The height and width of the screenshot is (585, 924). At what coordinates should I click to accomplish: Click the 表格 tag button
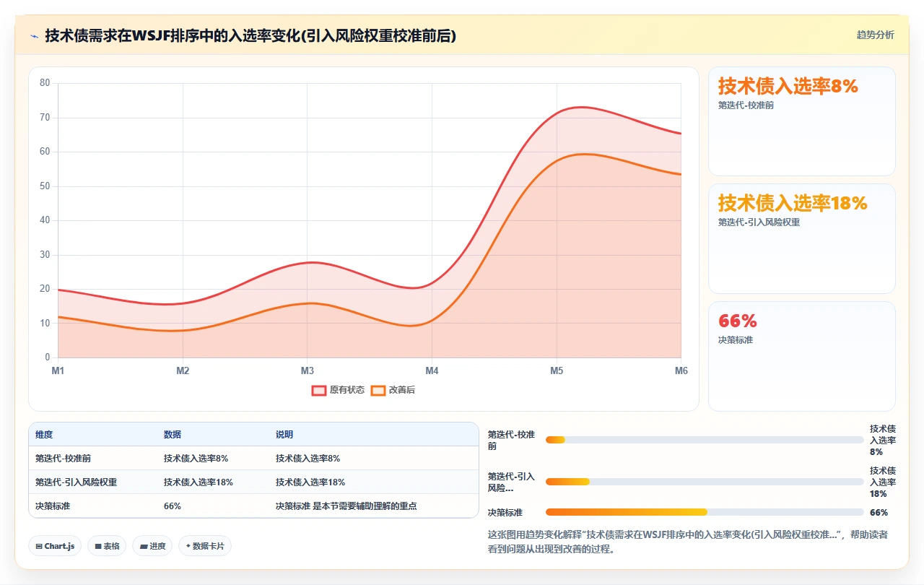point(107,546)
